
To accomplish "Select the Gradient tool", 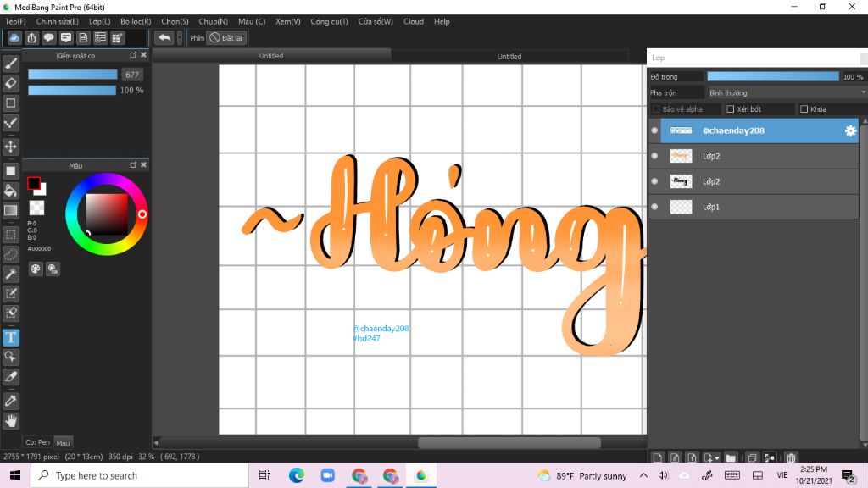I will [x=10, y=210].
